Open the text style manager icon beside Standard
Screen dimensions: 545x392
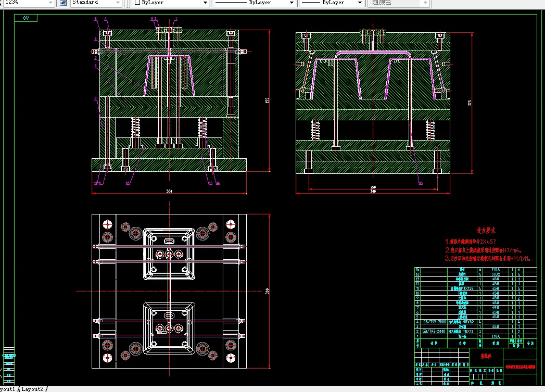click(x=64, y=3)
